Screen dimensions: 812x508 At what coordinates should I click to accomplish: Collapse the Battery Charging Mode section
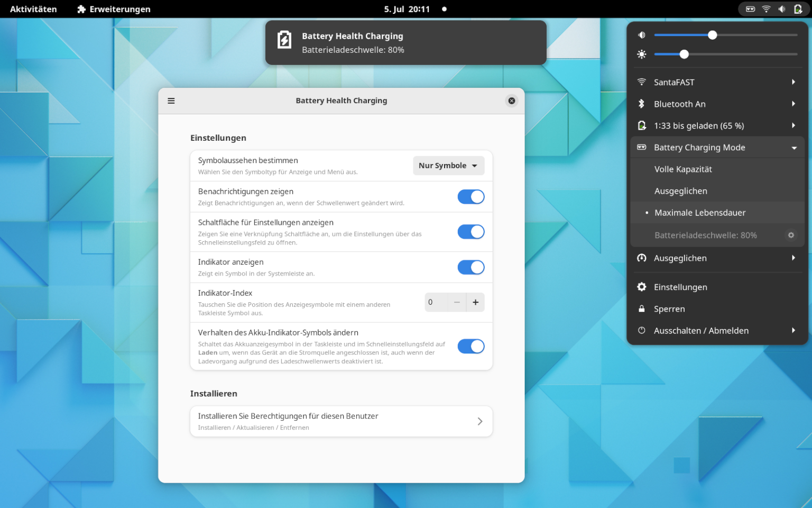[x=793, y=147]
